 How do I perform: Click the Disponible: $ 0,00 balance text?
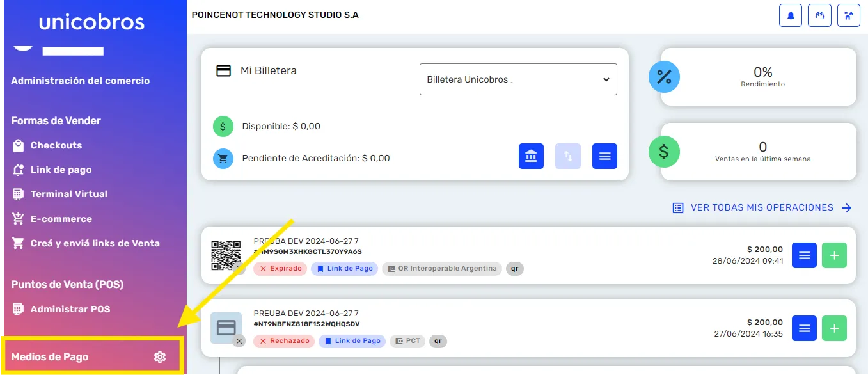pos(281,127)
